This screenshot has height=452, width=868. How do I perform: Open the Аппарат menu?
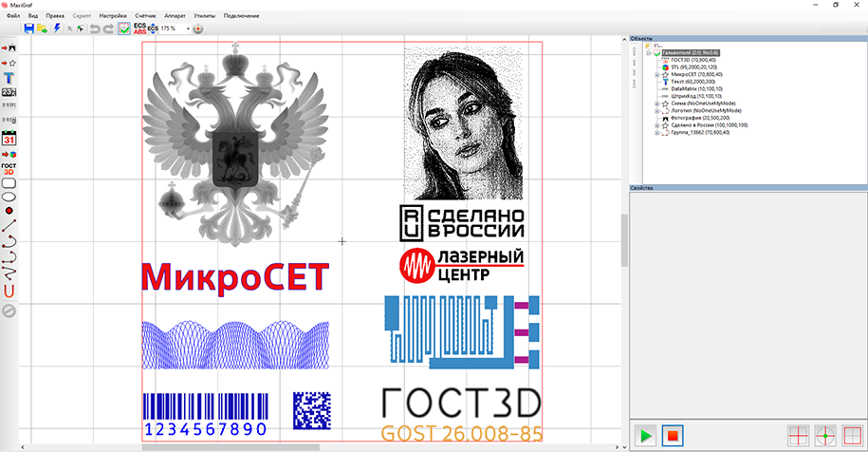175,16
